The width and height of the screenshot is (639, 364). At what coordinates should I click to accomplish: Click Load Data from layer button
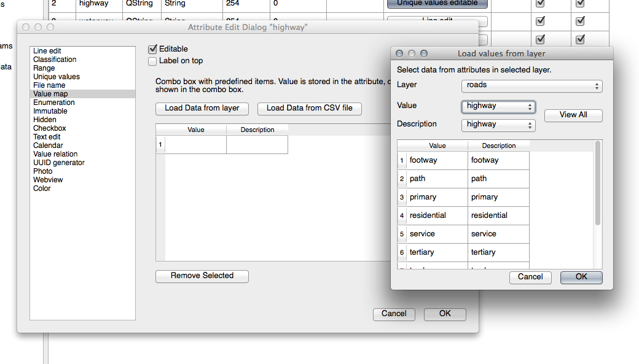(x=202, y=109)
